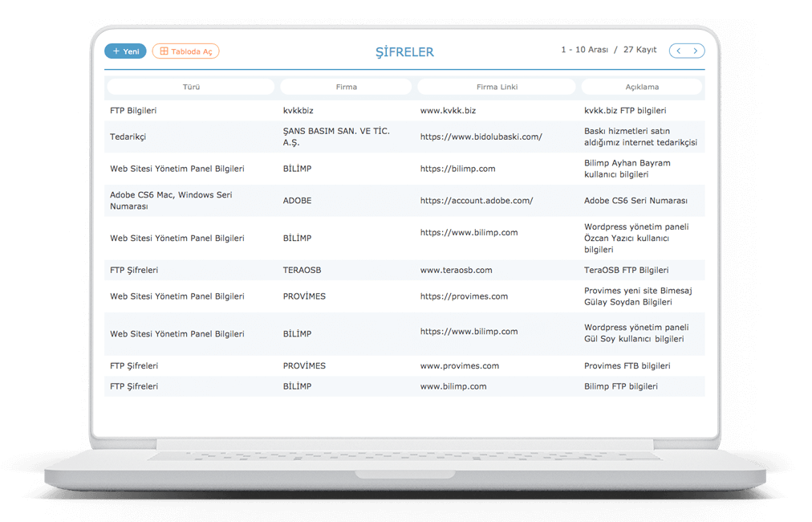Click the ADOBE firm cell
The image size is (812, 522).
click(297, 201)
